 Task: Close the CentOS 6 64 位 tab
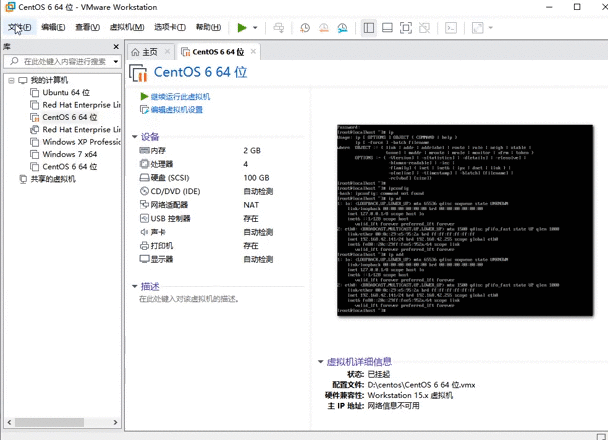tap(253, 52)
